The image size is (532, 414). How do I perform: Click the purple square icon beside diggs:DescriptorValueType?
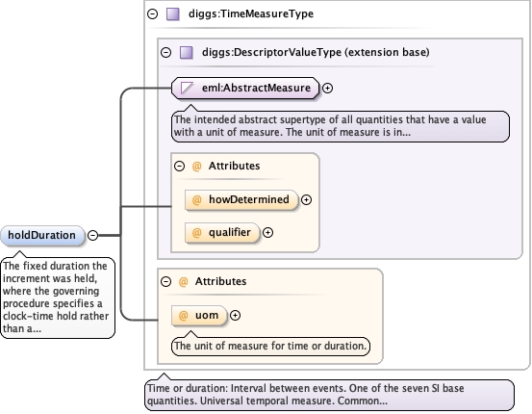click(x=187, y=53)
